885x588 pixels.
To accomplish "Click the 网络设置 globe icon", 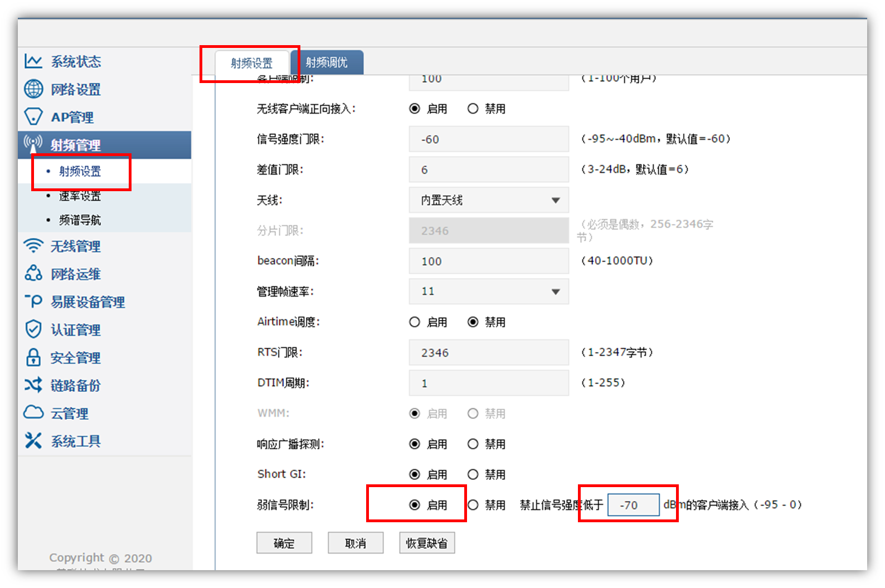I will [x=33, y=89].
